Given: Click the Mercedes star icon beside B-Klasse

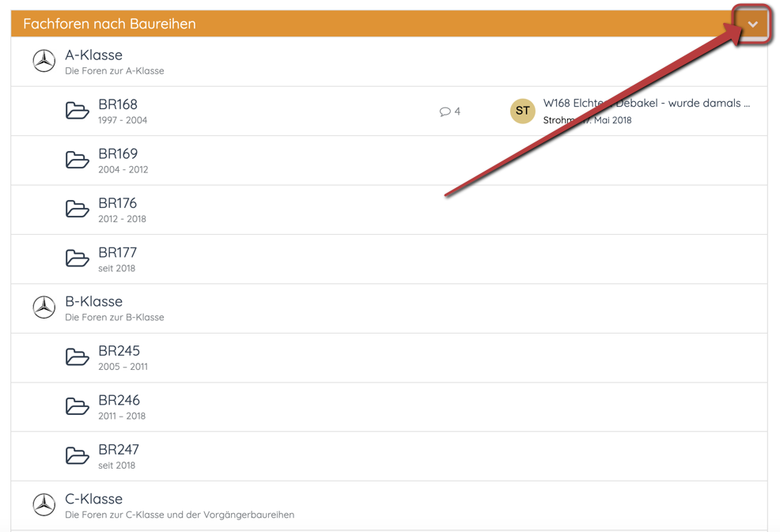Looking at the screenshot, I should click(44, 308).
